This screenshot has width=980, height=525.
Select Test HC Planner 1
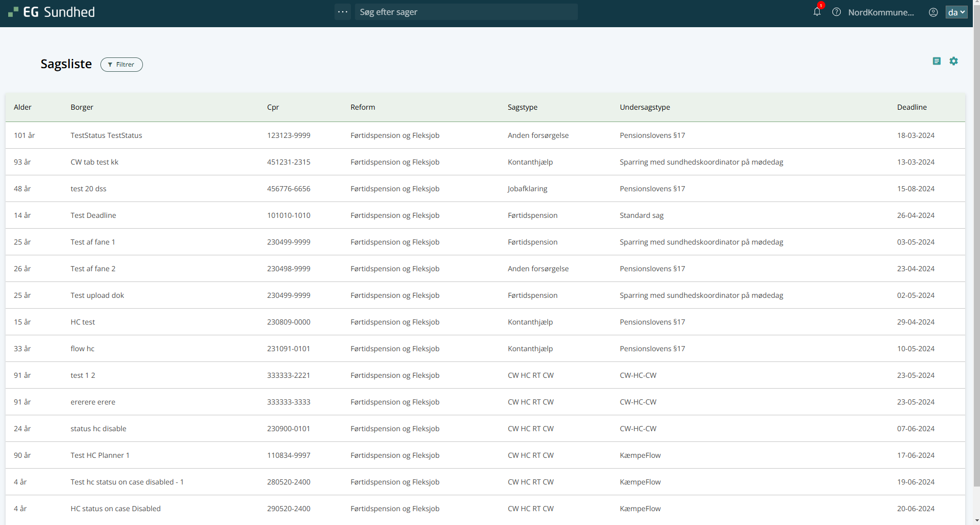pos(100,455)
